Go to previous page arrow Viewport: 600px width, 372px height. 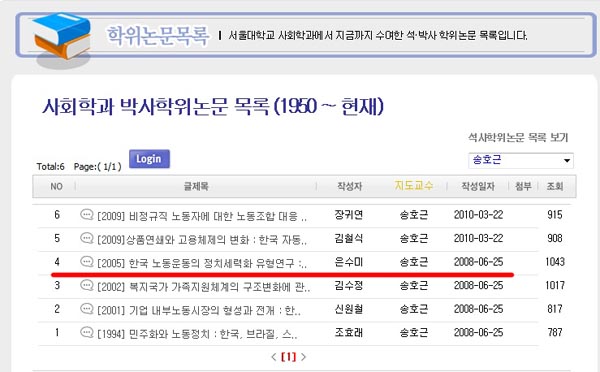coord(274,357)
